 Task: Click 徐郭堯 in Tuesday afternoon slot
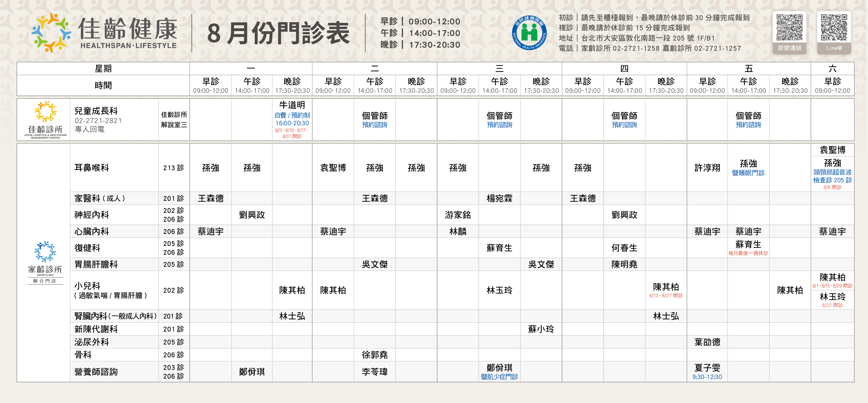click(375, 355)
